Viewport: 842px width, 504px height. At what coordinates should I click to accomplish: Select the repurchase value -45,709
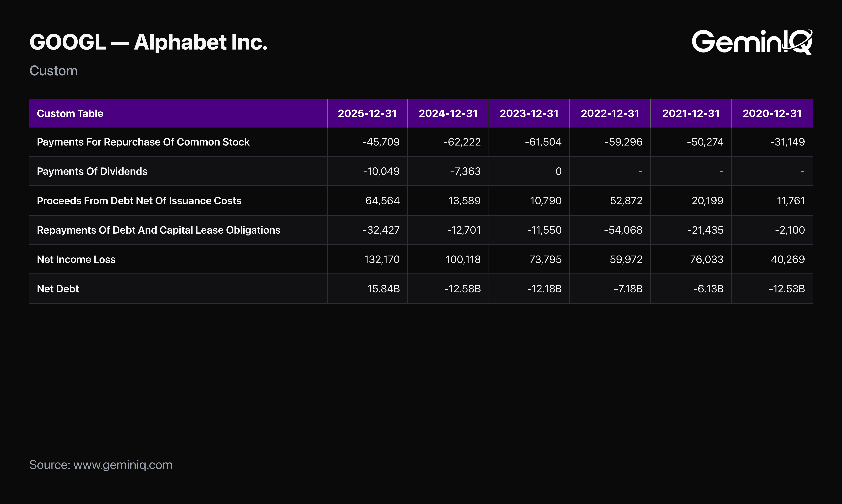tap(381, 142)
